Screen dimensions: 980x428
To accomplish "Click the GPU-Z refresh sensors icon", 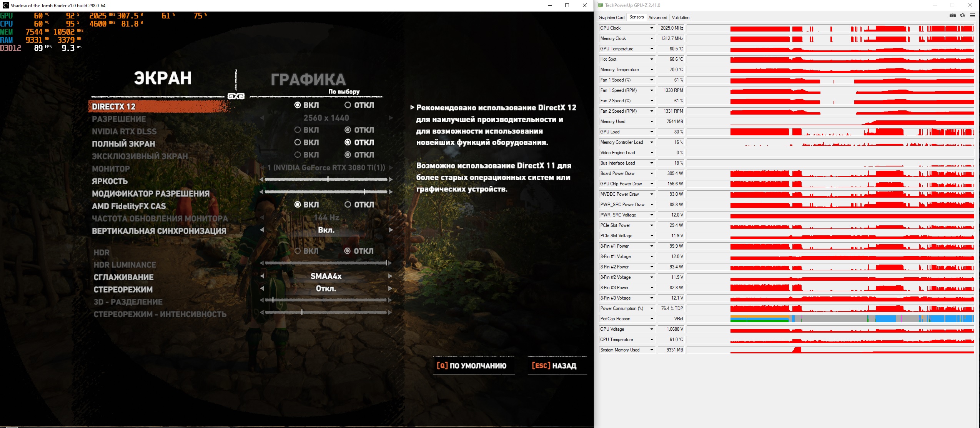I will click(962, 16).
